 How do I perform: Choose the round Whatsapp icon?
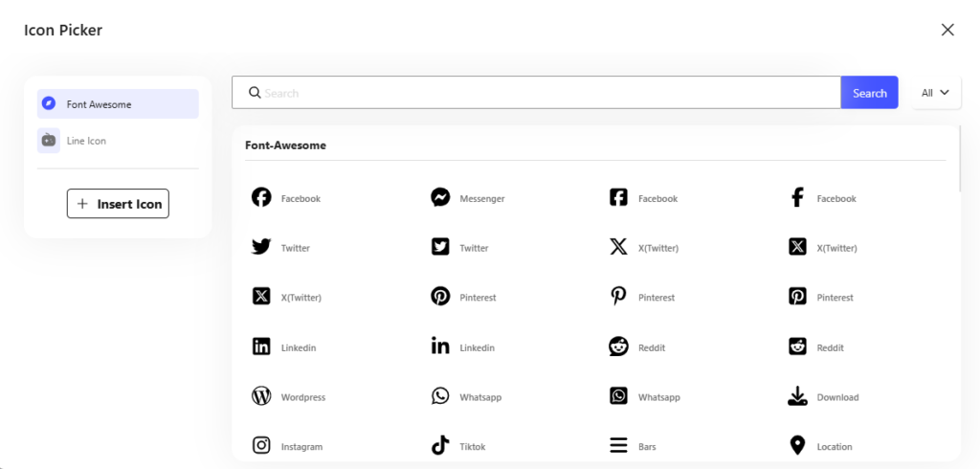[440, 395]
